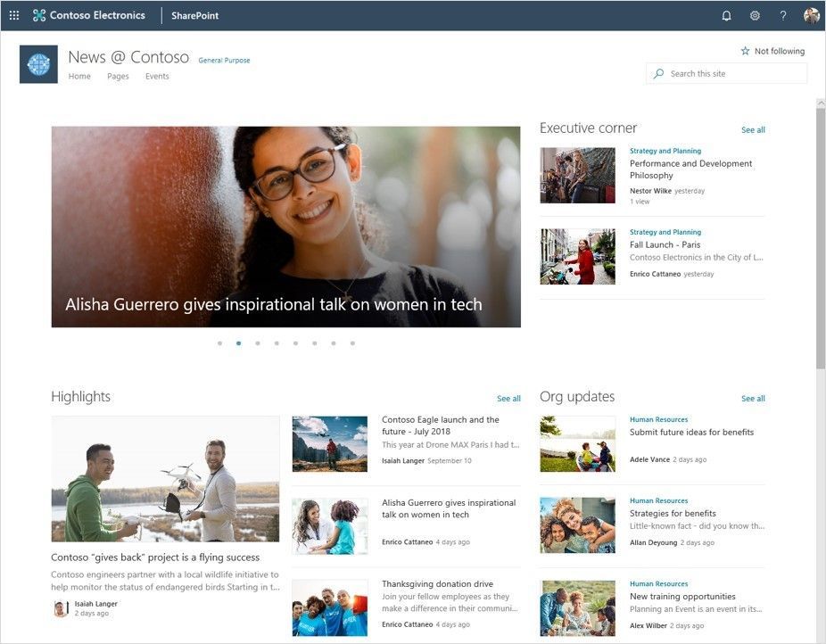Open See all for Org updates

tap(755, 398)
